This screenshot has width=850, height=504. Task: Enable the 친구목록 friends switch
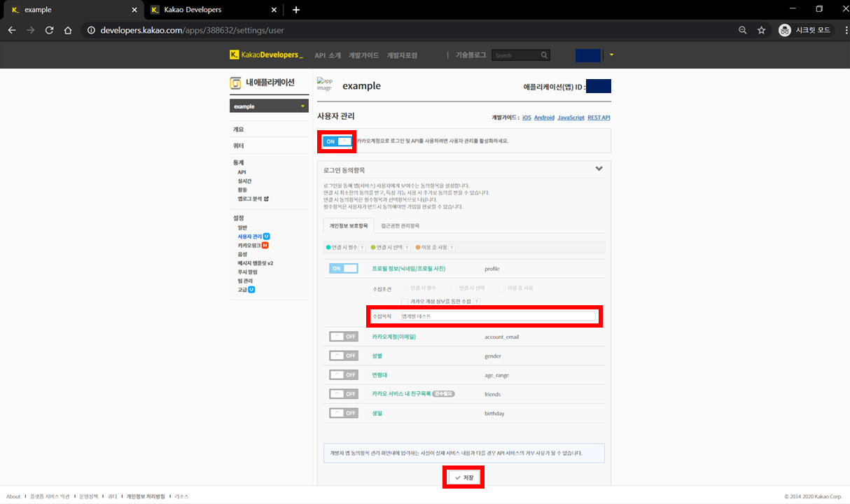[344, 394]
